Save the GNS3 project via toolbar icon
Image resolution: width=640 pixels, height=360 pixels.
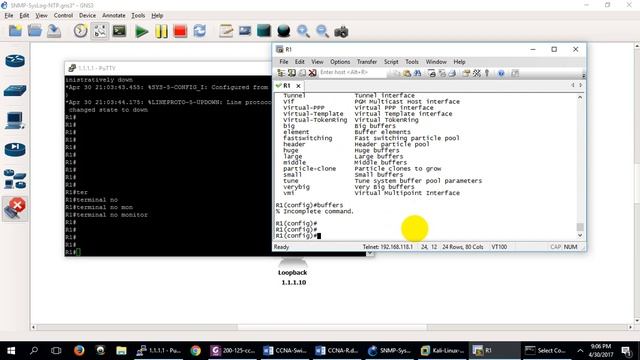[x=54, y=31]
